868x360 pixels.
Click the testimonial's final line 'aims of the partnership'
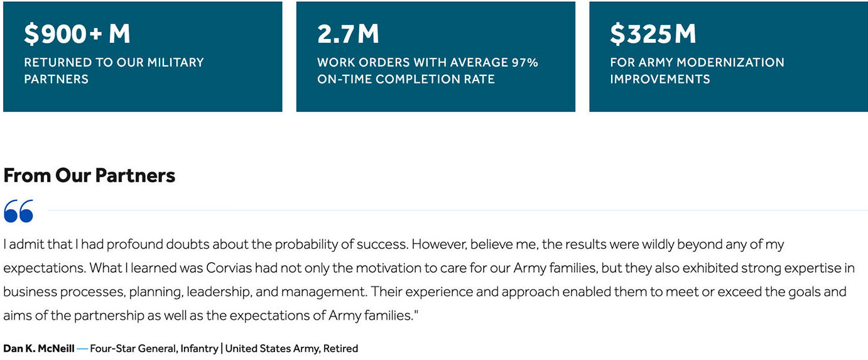coord(210,315)
